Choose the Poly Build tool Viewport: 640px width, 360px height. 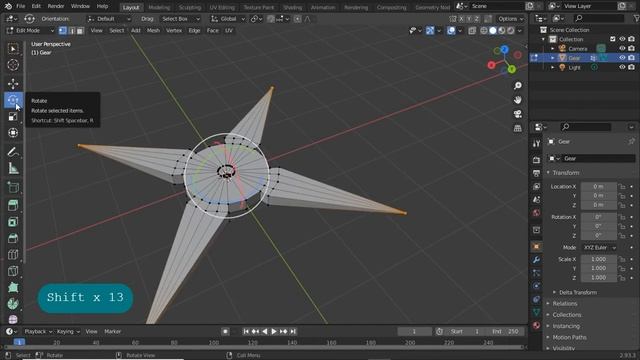click(13, 287)
